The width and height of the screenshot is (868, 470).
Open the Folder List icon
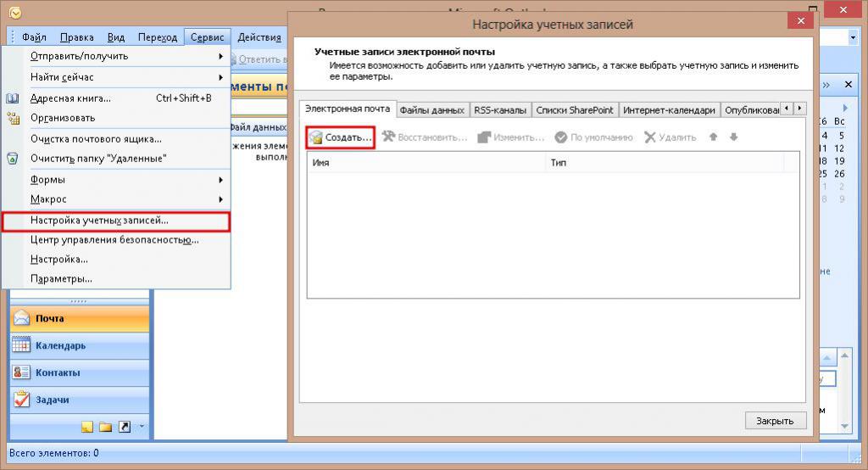[106, 427]
